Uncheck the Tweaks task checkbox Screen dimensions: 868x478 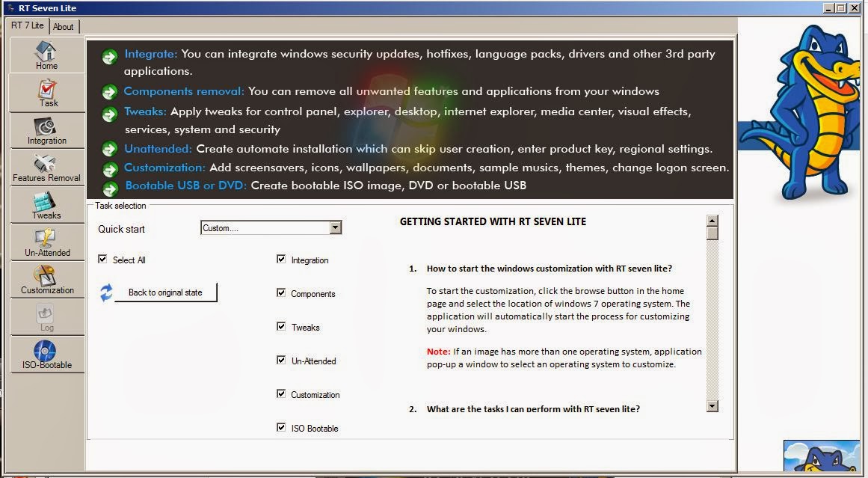click(281, 326)
